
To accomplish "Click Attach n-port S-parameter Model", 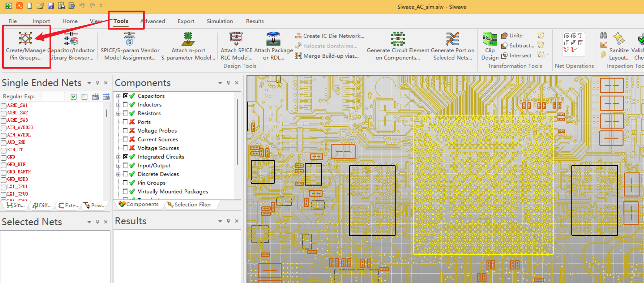I will click(x=188, y=46).
